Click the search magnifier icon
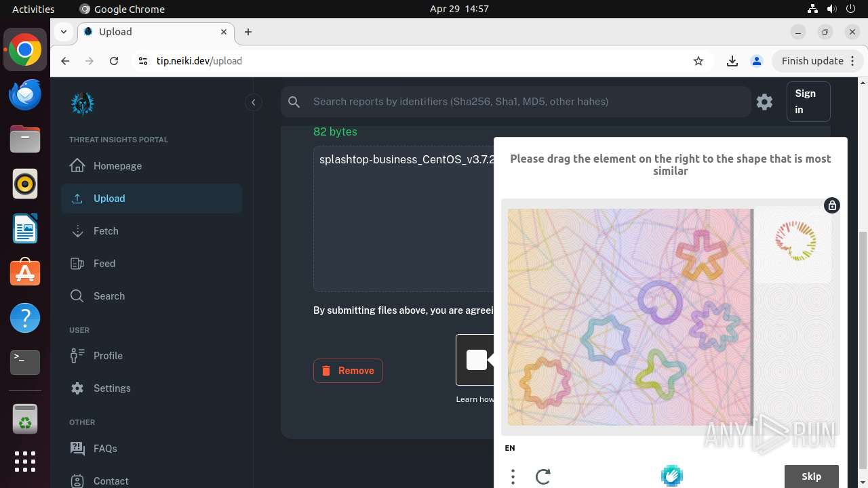The image size is (868, 488). [294, 102]
